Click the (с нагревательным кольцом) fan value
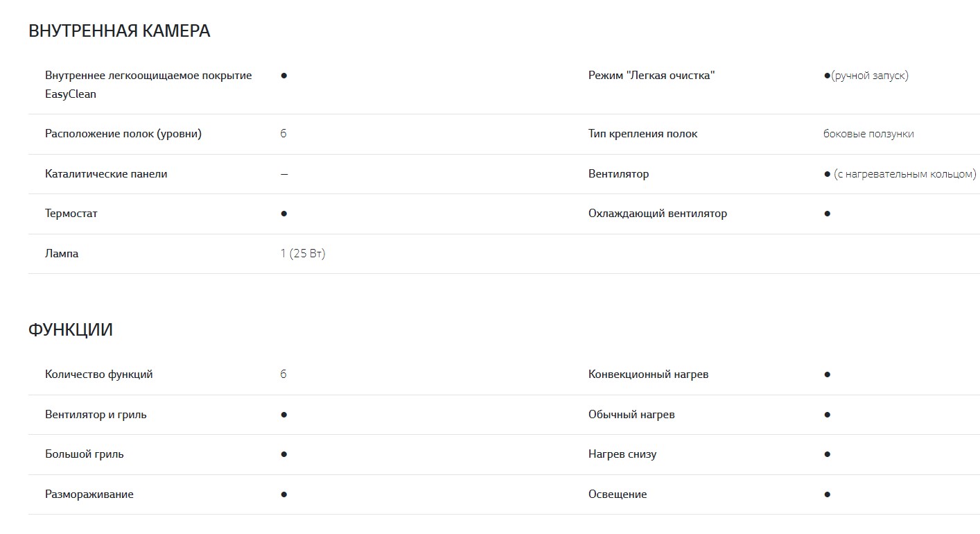The height and width of the screenshot is (534, 980). (904, 174)
